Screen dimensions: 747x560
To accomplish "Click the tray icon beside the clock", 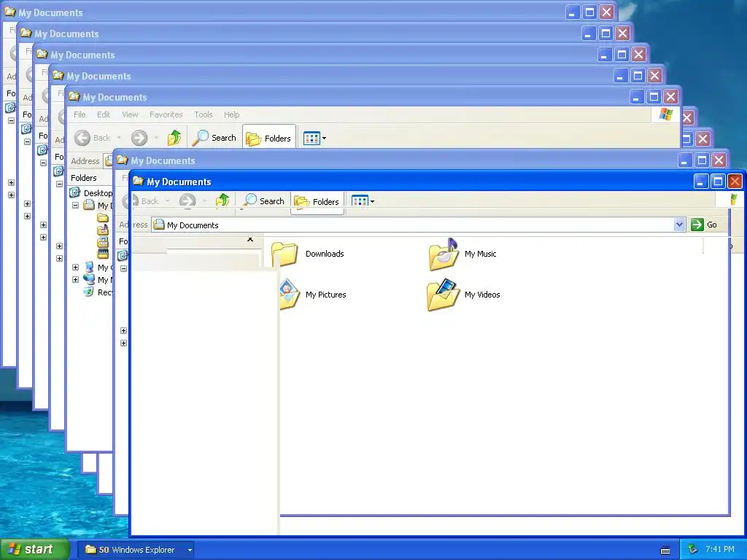I will (693, 550).
